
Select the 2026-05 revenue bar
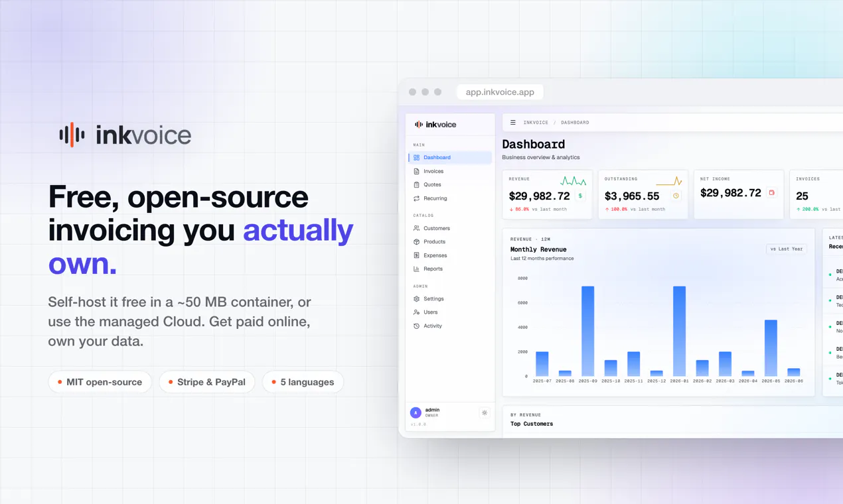[771, 348]
